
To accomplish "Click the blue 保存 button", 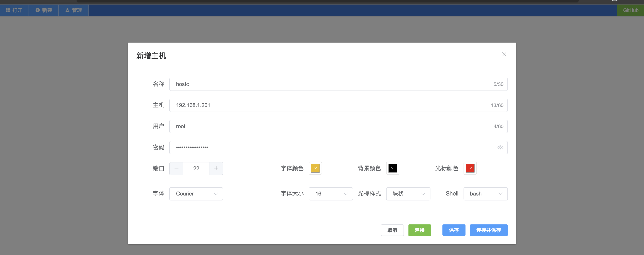I will 453,230.
